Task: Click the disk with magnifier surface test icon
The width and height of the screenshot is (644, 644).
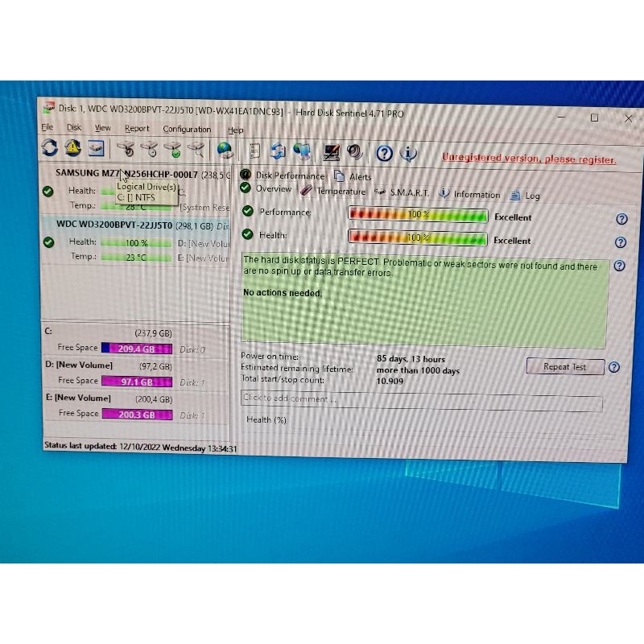Action: 196,150
